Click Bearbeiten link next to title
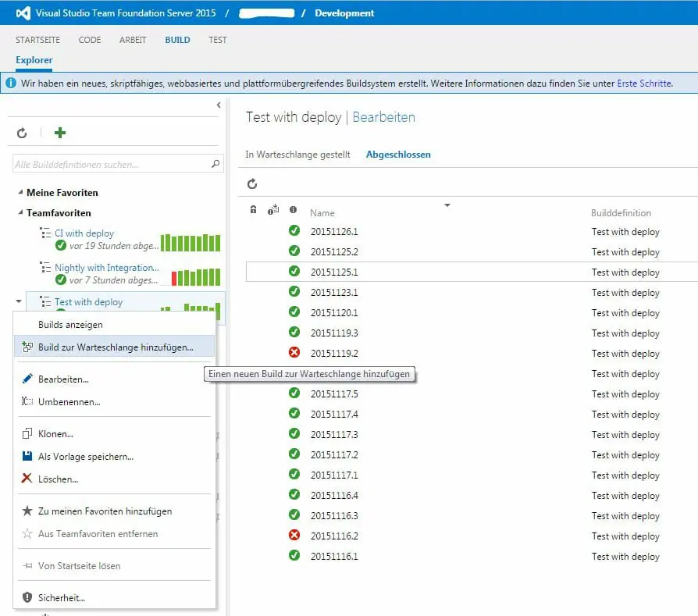 tap(383, 116)
